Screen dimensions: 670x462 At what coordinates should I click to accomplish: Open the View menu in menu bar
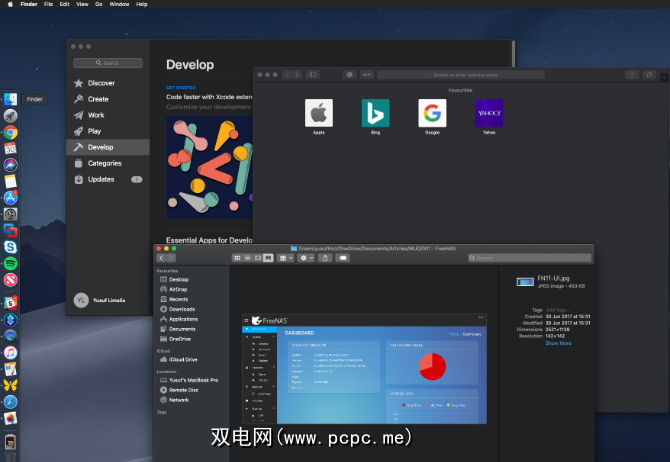tap(81, 4)
